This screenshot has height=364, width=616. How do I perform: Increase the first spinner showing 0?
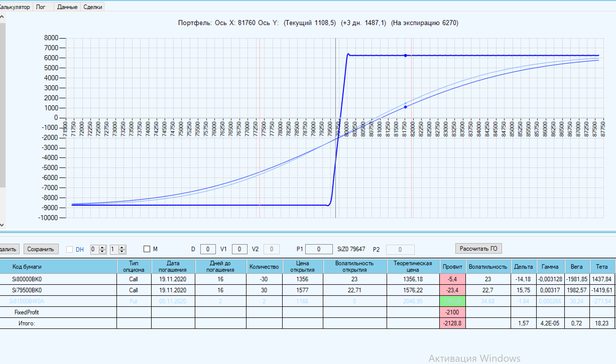(102, 247)
